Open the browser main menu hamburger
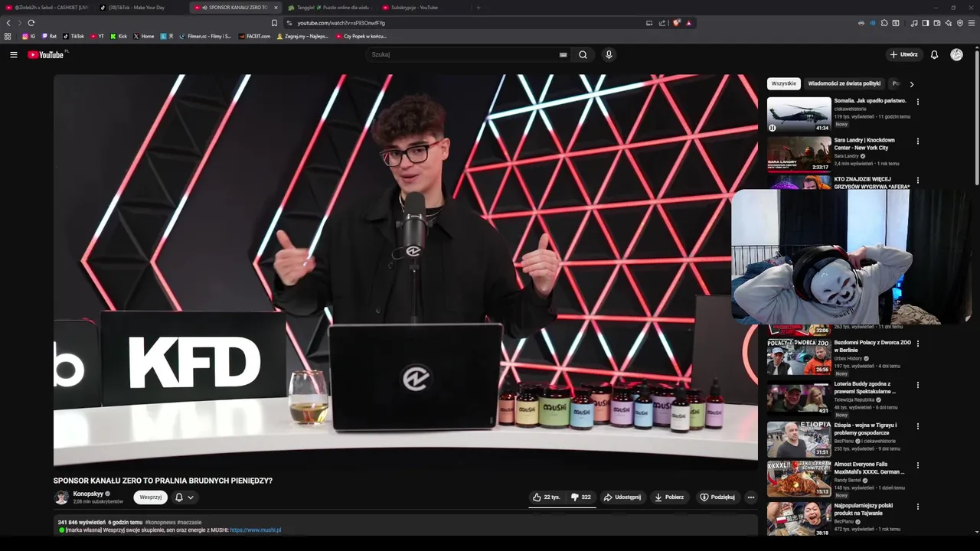Screen dimensions: 980x551 (972, 23)
